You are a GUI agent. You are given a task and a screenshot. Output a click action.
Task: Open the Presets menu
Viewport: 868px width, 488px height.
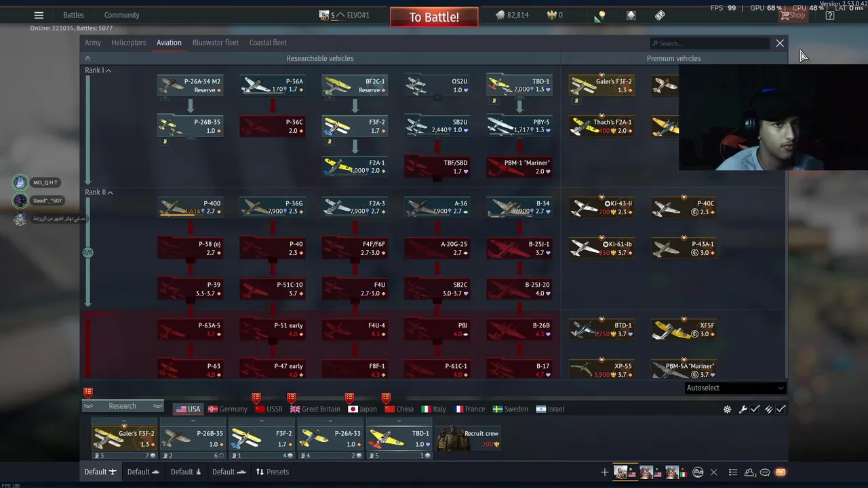pos(272,472)
